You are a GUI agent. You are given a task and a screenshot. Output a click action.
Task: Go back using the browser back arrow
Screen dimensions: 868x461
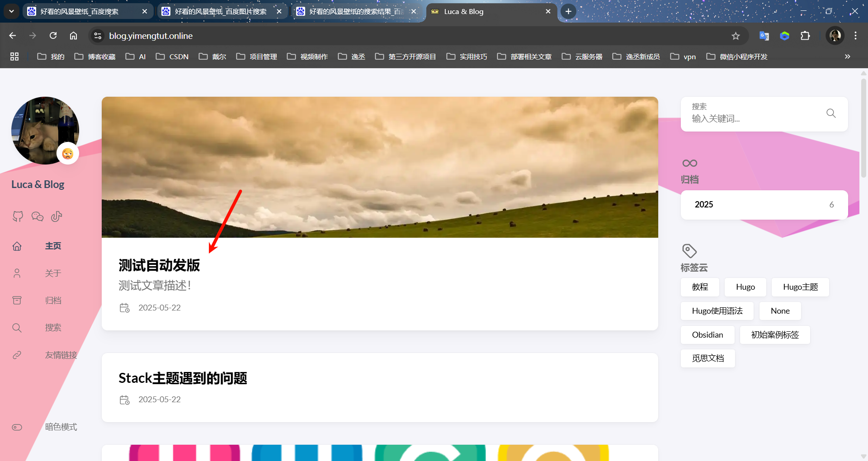(13, 36)
